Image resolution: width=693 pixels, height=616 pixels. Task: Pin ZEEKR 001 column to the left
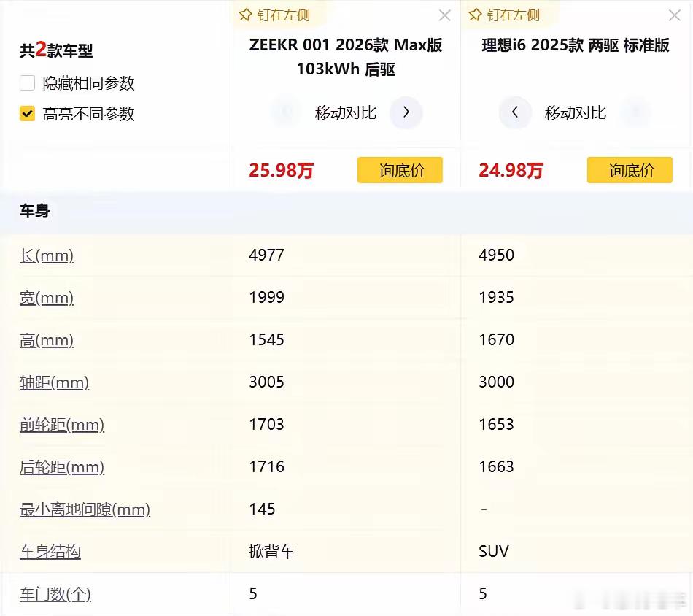(274, 15)
